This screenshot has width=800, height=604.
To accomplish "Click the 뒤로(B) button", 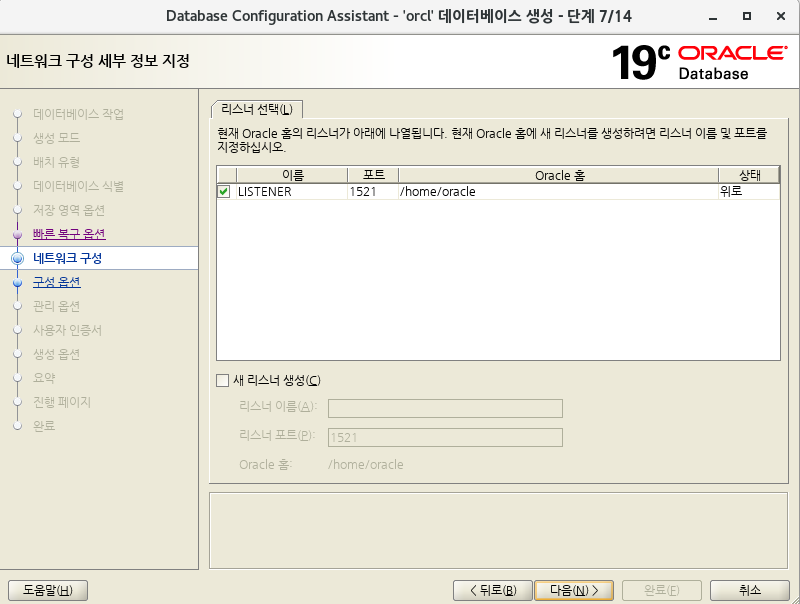I will (x=493, y=590).
